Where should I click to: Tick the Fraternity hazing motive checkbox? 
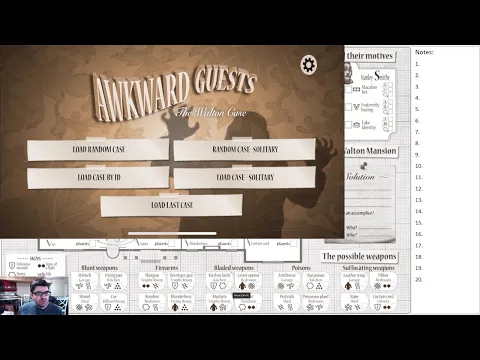[348, 107]
